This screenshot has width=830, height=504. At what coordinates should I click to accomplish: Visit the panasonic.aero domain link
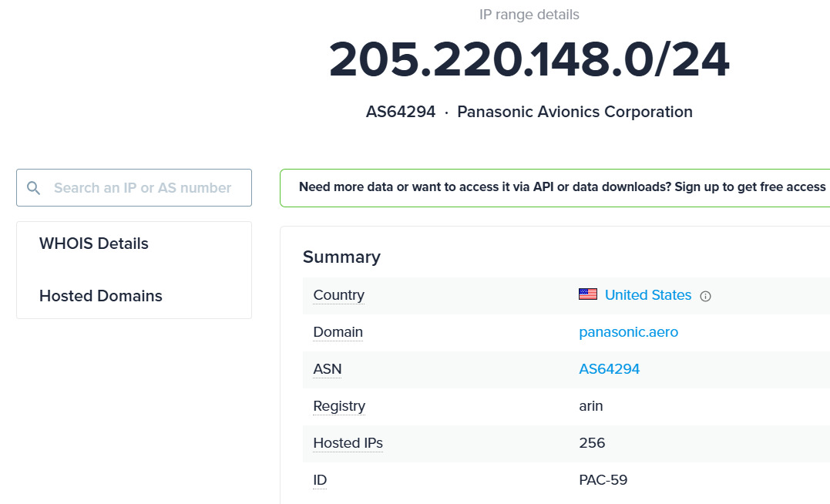[x=628, y=332]
